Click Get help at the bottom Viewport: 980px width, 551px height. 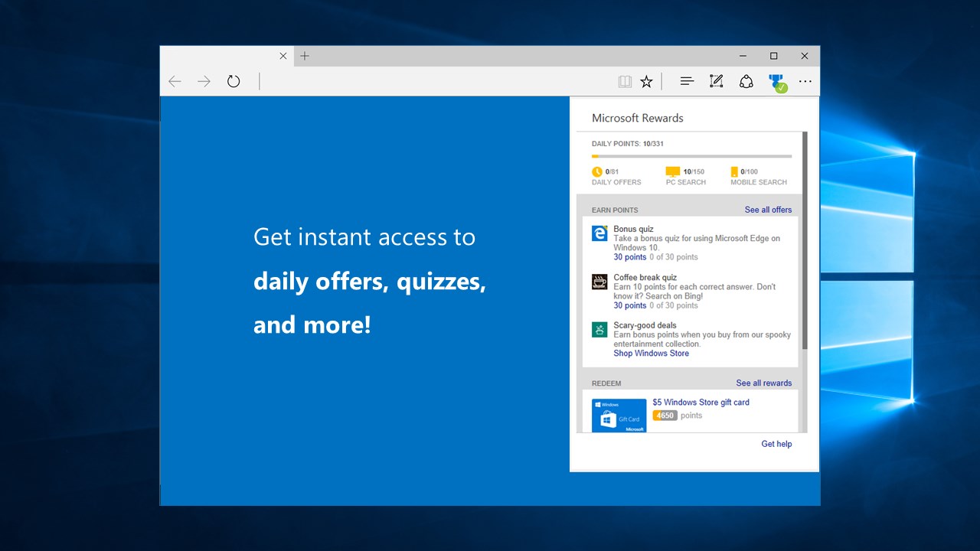[776, 444]
